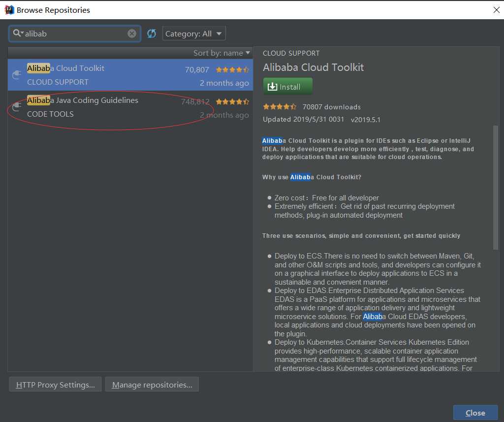Close the Browse Repositories dialog via Close button
The image size is (504, 422).
point(475,413)
